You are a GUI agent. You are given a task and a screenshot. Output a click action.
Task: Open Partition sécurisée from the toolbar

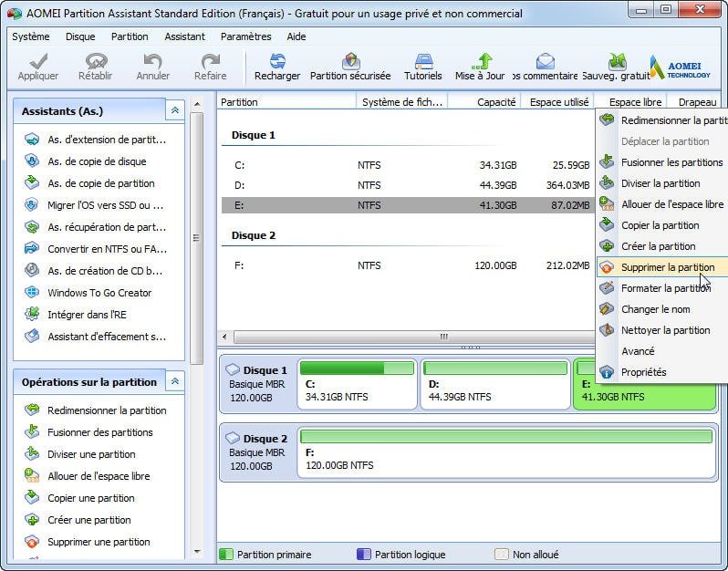pos(350,61)
